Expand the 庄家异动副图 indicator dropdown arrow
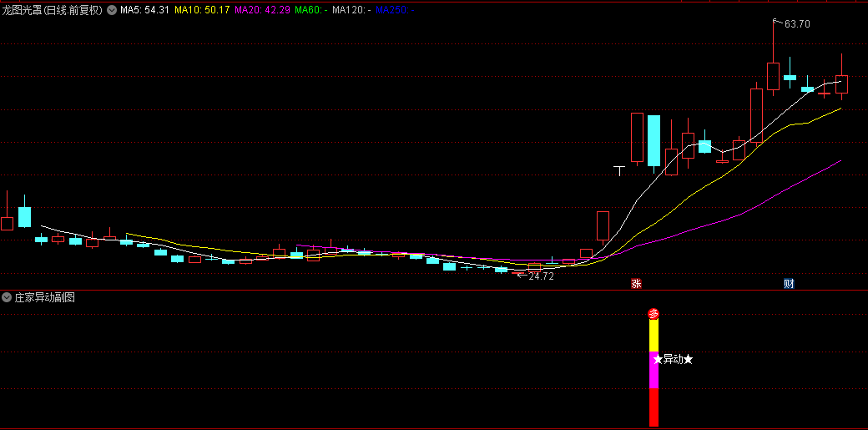Image resolution: width=868 pixels, height=430 pixels. click(7, 297)
